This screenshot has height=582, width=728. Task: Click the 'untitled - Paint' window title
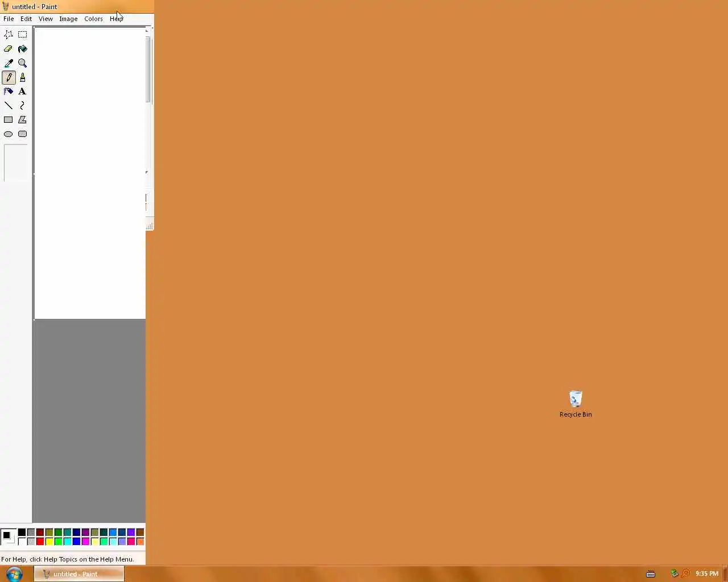point(35,7)
